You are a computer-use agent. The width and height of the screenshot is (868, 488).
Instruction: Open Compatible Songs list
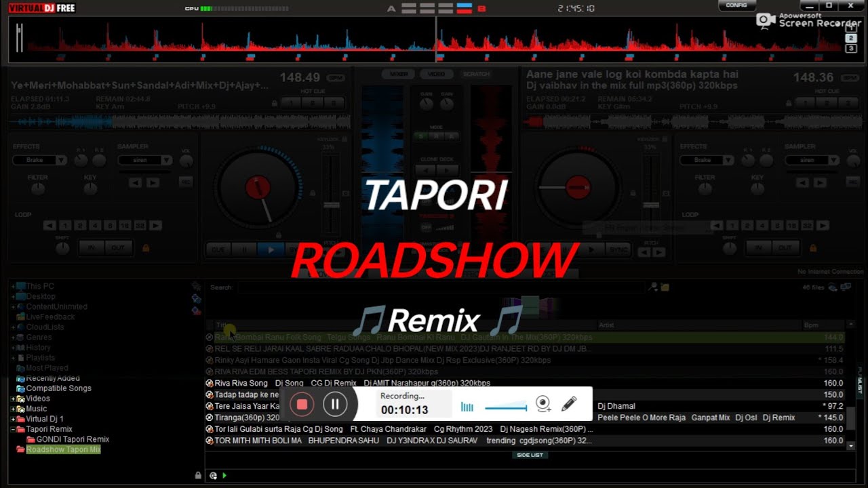pyautogui.click(x=58, y=388)
